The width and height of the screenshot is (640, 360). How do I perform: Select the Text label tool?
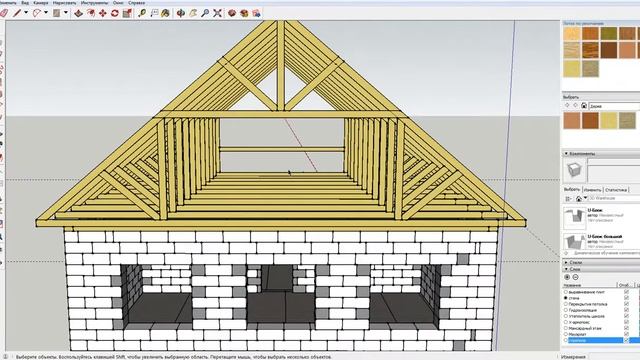click(x=154, y=13)
